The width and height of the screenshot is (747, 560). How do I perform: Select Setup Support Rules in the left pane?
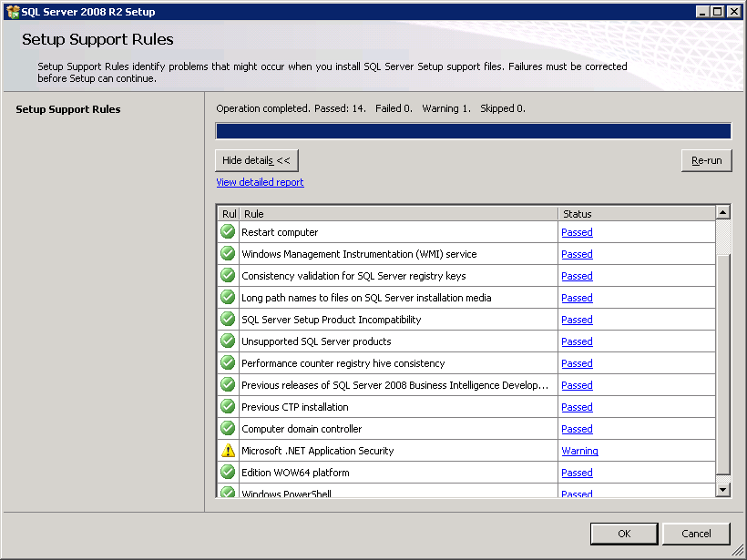coord(68,109)
